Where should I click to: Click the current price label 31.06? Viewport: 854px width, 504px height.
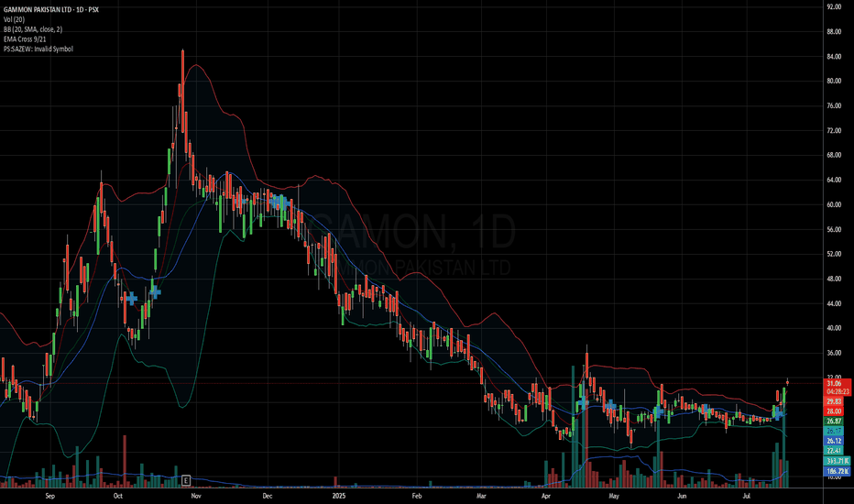pos(838,384)
